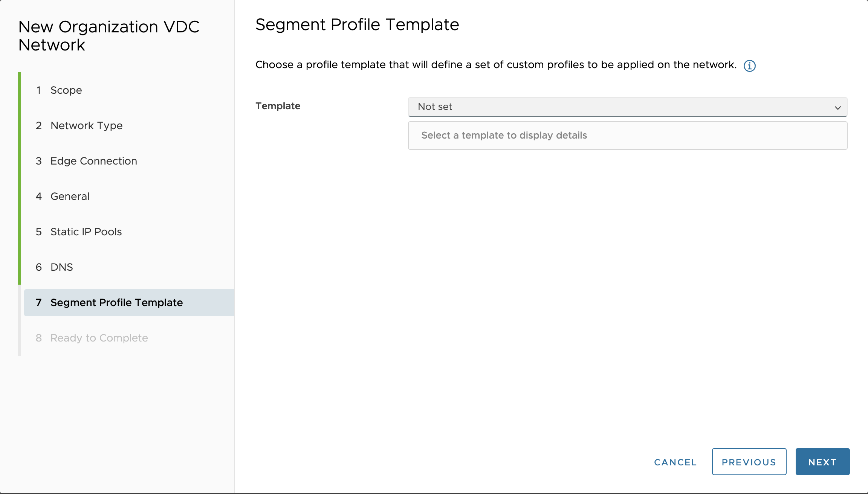
Task: Jump to the Network Type step
Action: [x=86, y=126]
